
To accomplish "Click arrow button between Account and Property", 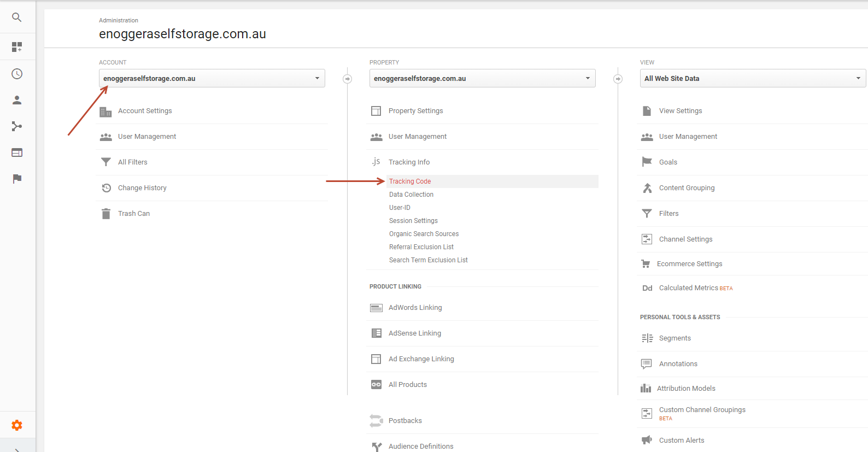I will (347, 79).
